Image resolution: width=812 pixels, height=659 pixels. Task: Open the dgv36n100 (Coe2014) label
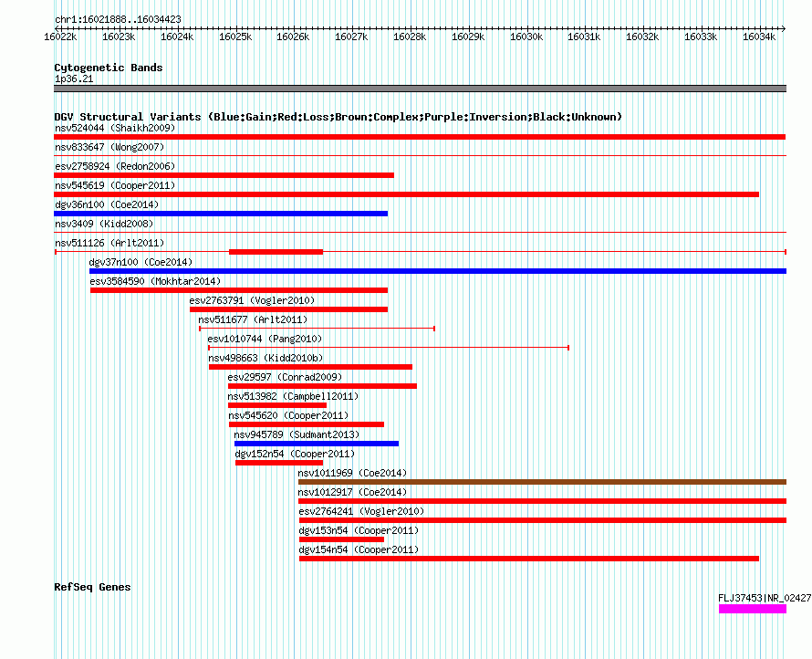pyautogui.click(x=107, y=204)
